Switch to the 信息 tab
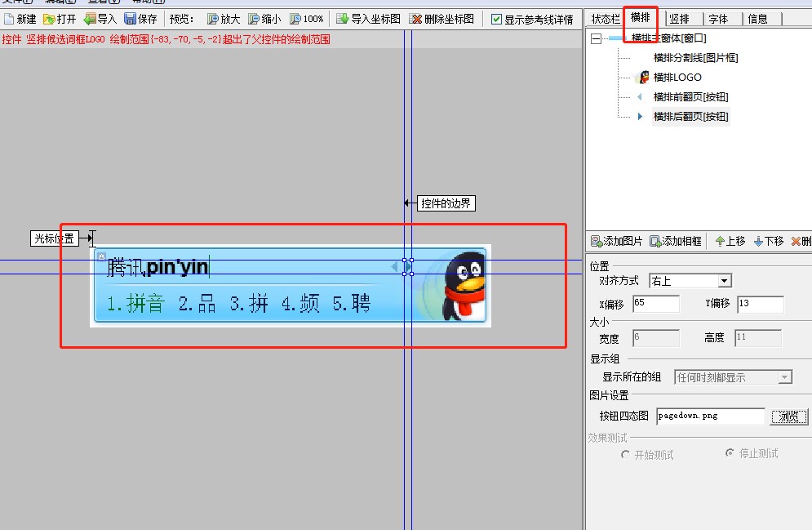 757,19
